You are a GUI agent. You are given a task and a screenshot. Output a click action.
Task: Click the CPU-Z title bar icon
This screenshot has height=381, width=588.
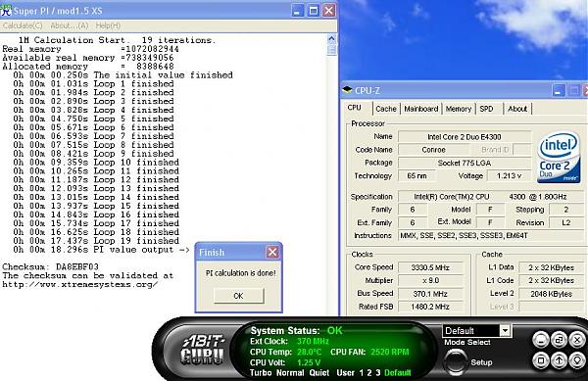347,90
